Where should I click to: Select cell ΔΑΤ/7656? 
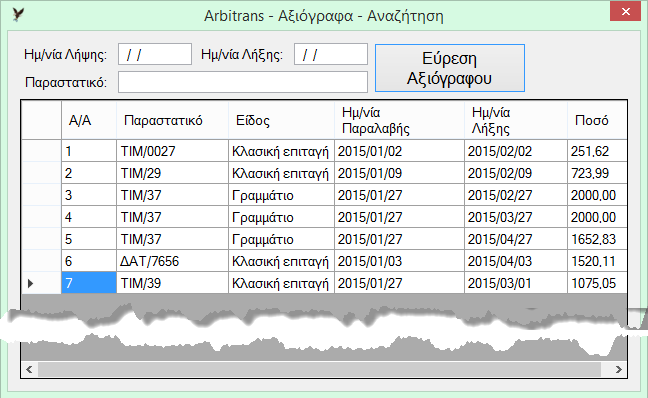click(x=172, y=261)
